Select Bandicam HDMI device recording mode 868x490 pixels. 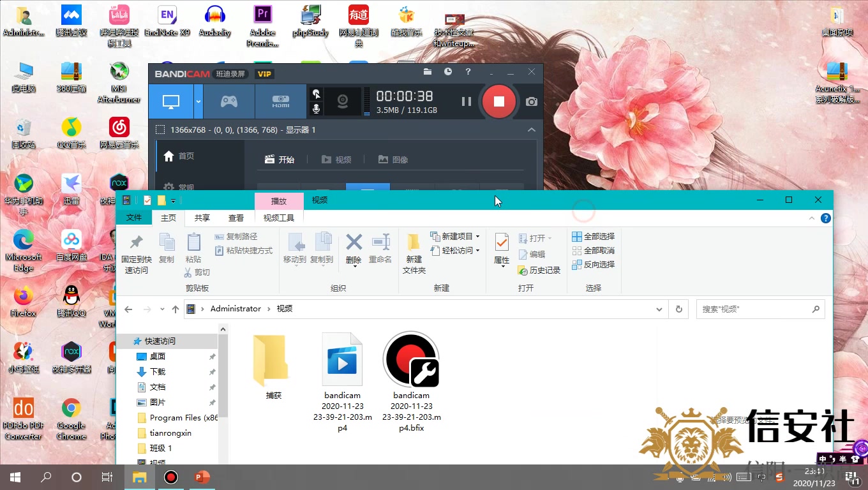point(281,101)
